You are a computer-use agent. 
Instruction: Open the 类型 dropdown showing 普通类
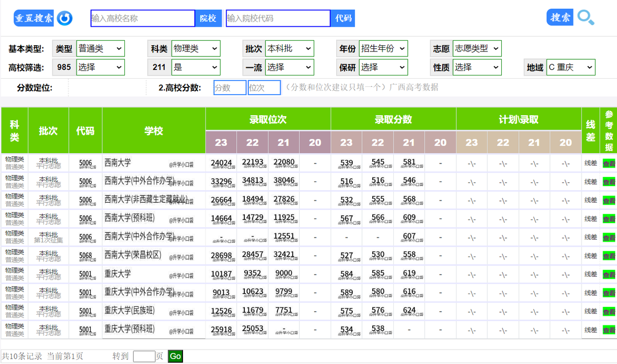(x=101, y=48)
